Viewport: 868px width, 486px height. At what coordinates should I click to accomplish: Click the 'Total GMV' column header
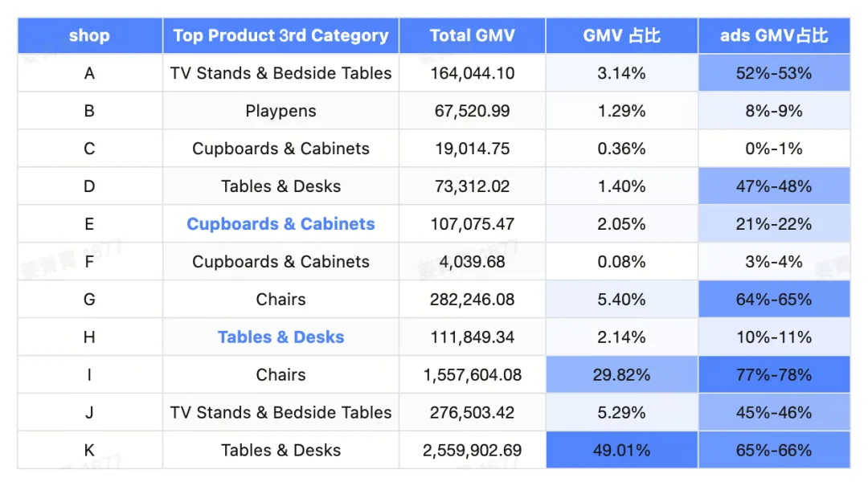pos(473,35)
